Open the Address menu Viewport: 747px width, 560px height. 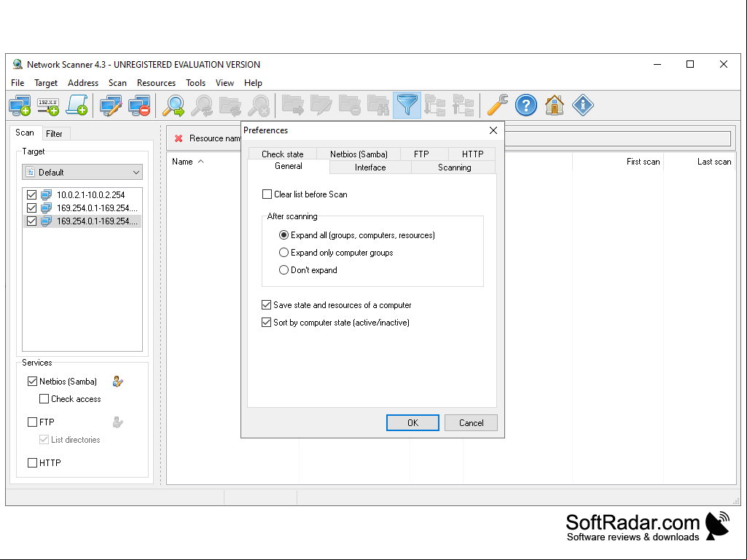coord(83,83)
